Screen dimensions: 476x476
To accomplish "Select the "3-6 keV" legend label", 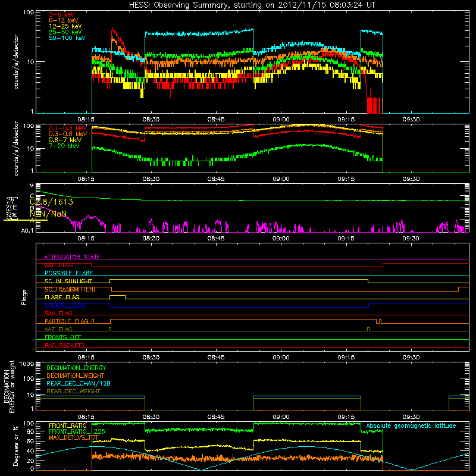I will (61, 14).
